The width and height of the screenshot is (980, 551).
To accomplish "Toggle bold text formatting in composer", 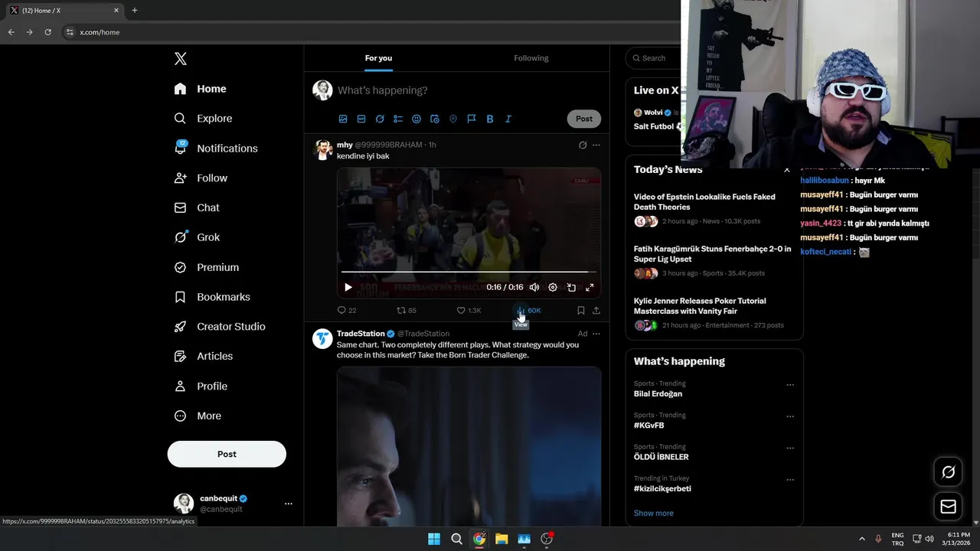I will (x=490, y=119).
